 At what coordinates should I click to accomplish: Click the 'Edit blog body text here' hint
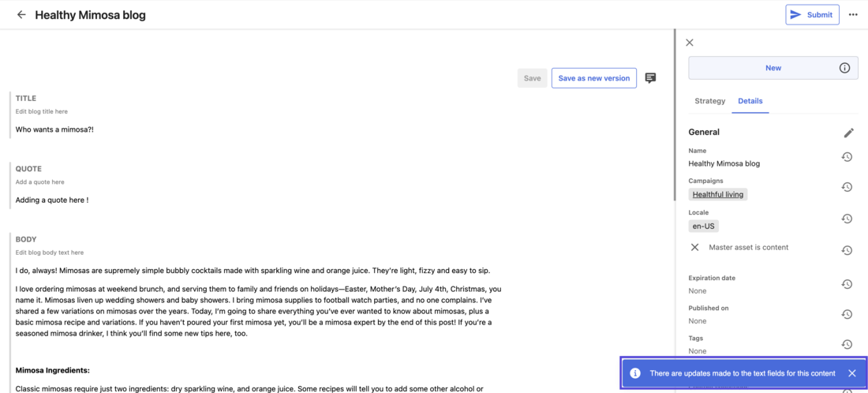[49, 253]
